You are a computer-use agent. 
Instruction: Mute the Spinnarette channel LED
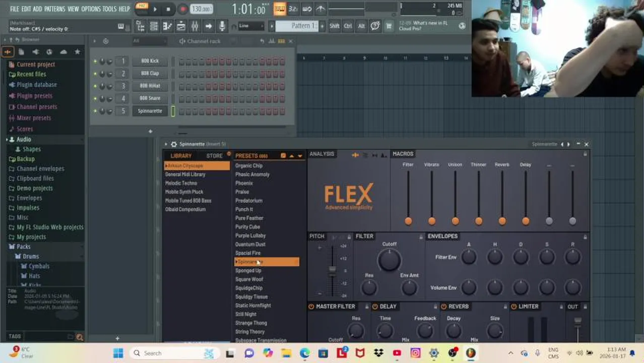(95, 111)
